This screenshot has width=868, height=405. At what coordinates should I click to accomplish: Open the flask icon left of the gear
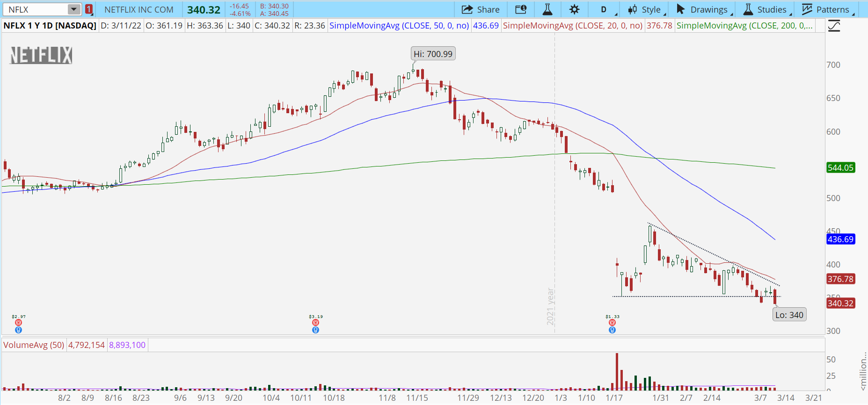[547, 9]
